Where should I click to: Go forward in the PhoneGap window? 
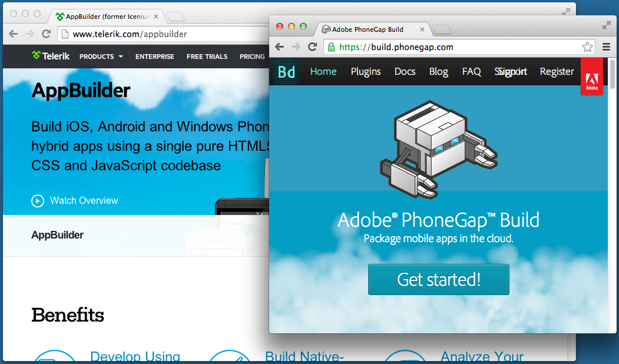[x=296, y=47]
